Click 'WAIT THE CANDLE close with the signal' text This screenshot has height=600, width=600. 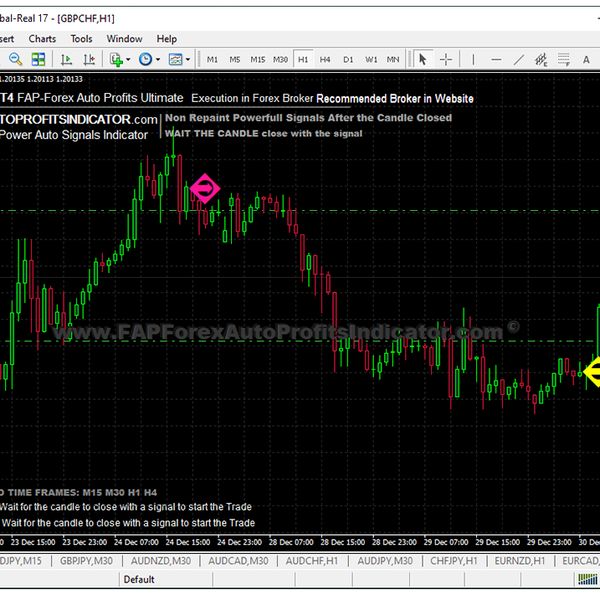point(264,134)
